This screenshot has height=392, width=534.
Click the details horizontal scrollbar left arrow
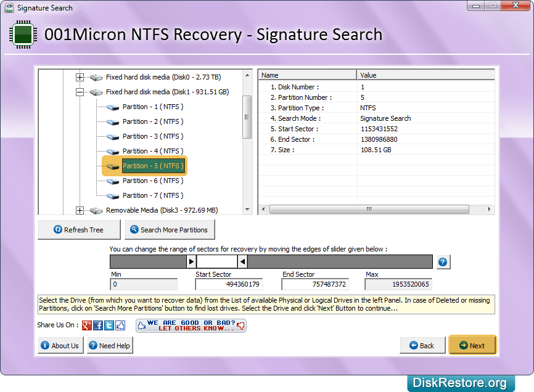tap(263, 210)
